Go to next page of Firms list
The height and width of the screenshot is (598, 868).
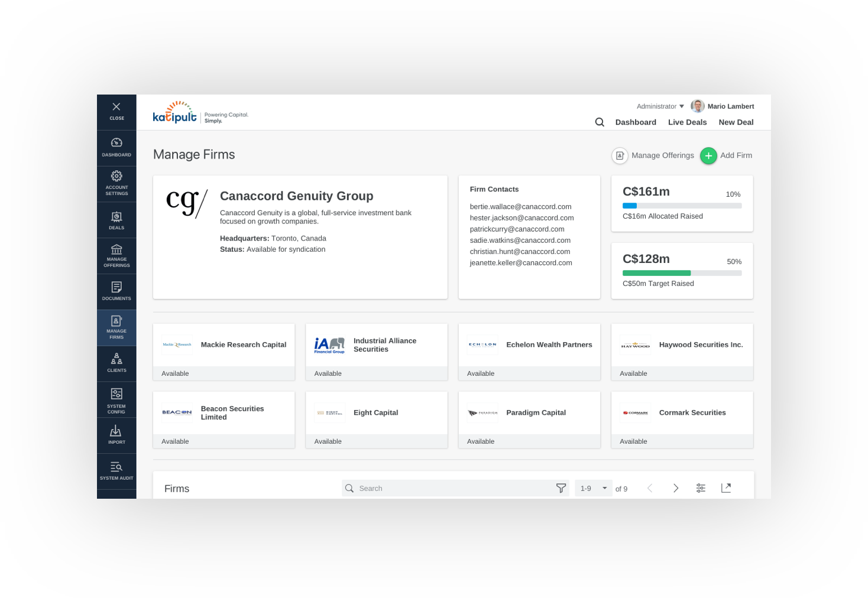tap(676, 488)
